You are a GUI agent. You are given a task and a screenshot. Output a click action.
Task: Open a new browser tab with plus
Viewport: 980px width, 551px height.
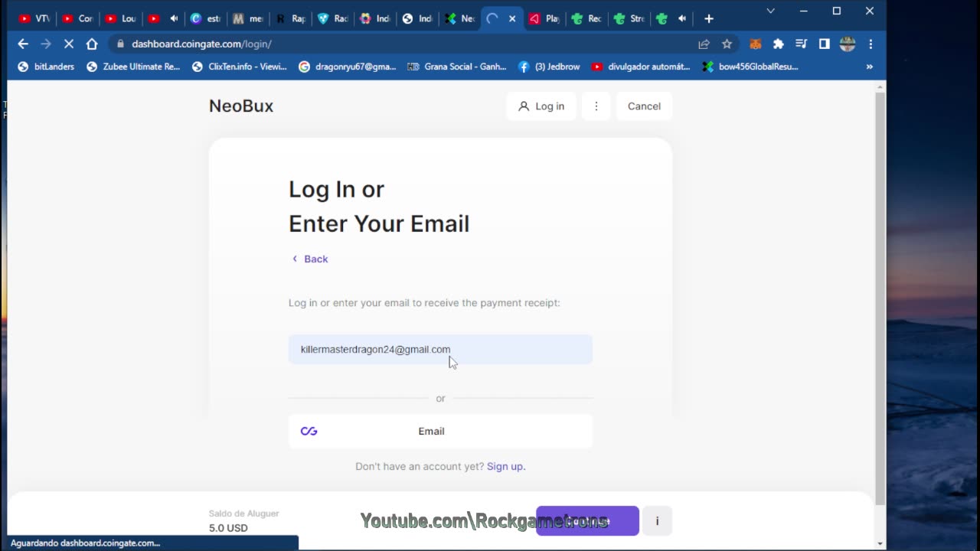pos(709,18)
